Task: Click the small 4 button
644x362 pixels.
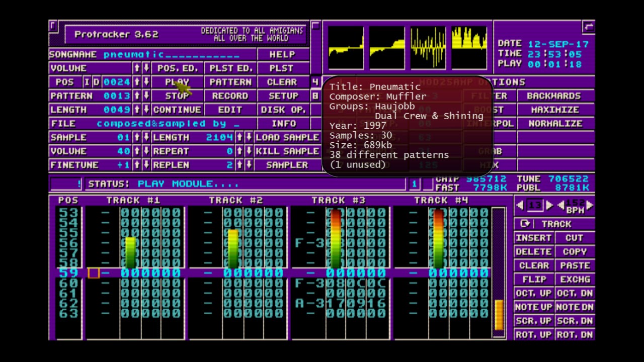Action: pyautogui.click(x=315, y=82)
